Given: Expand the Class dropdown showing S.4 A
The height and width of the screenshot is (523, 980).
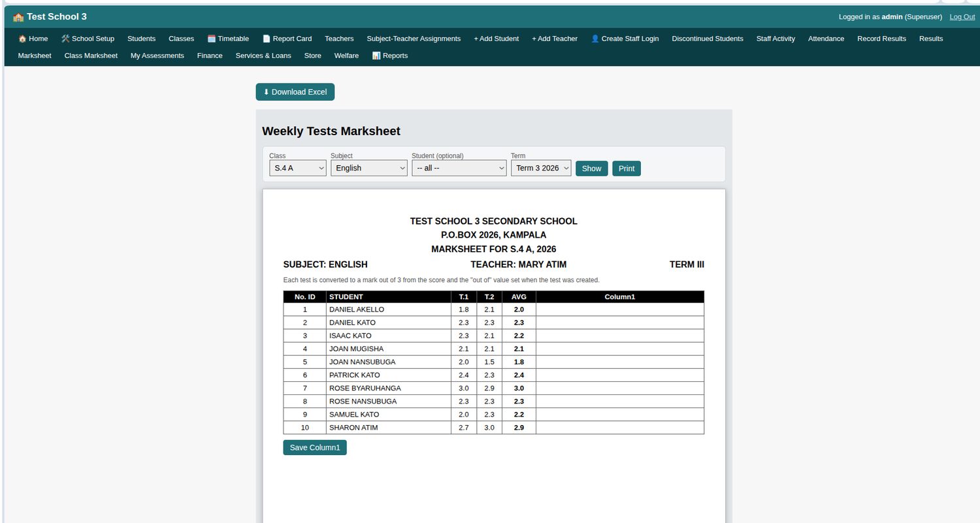Looking at the screenshot, I should pos(298,168).
